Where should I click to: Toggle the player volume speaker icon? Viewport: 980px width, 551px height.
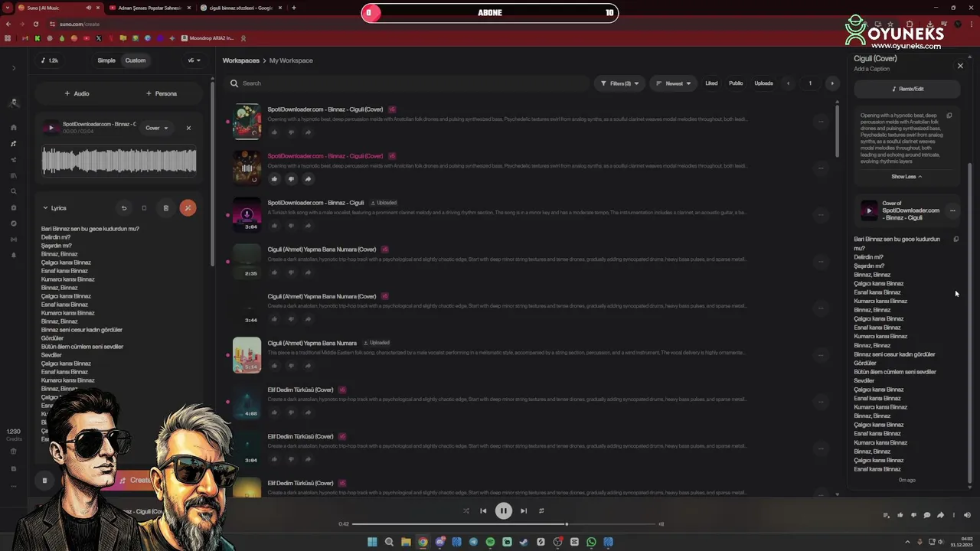point(967,515)
